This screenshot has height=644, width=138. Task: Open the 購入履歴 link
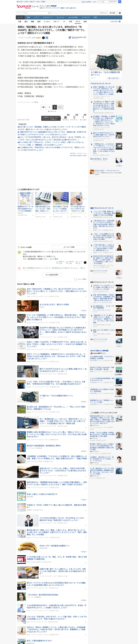pyautogui.click(x=112, y=13)
